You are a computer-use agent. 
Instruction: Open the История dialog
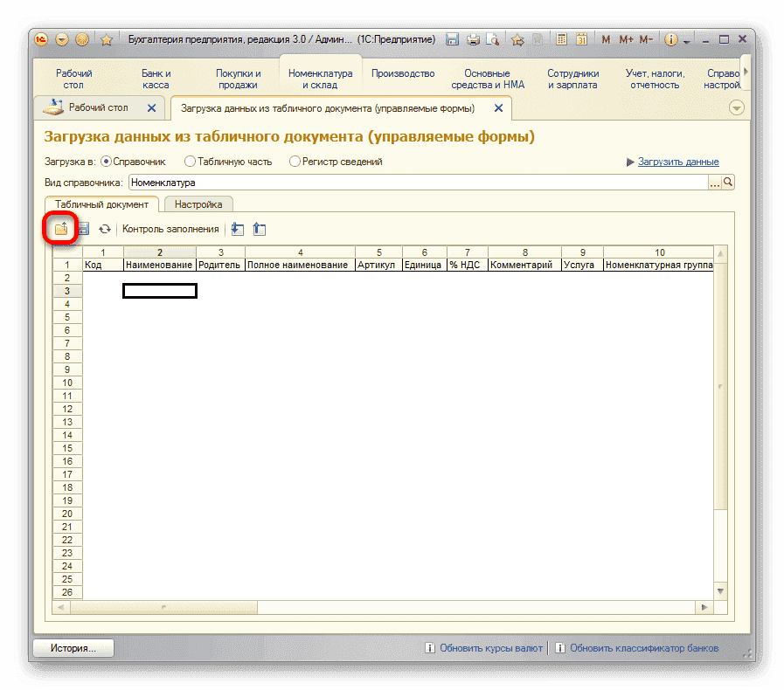[73, 648]
